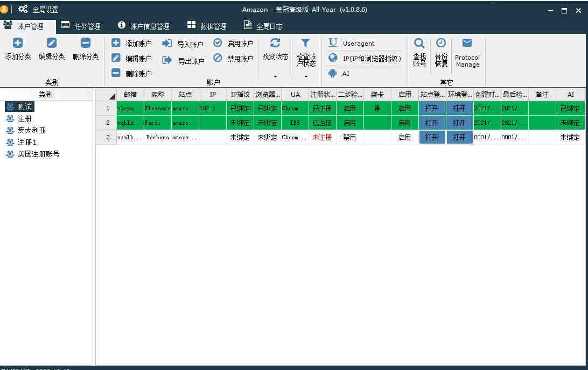This screenshot has width=588, height=370.
Task: Open Protocol Manage
Action: coord(467,53)
